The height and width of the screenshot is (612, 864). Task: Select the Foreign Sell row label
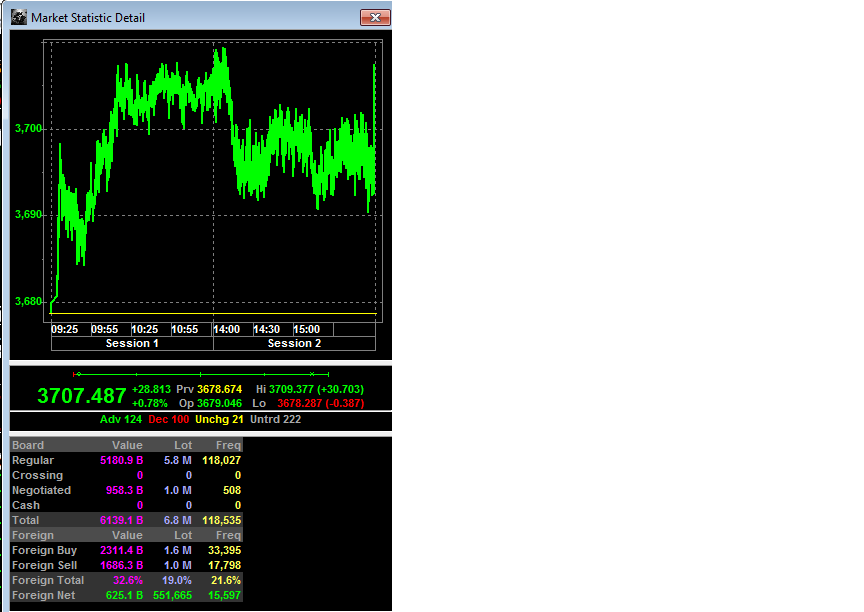point(45,565)
